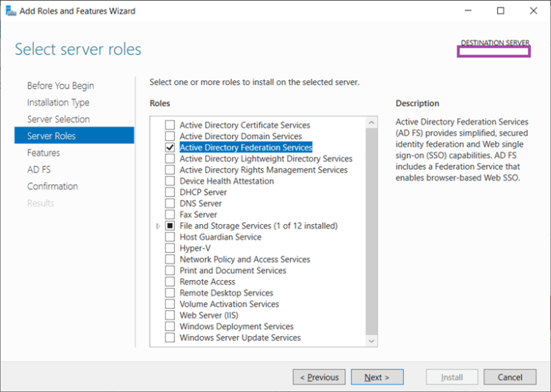Select the Remote Access label

coord(207,282)
